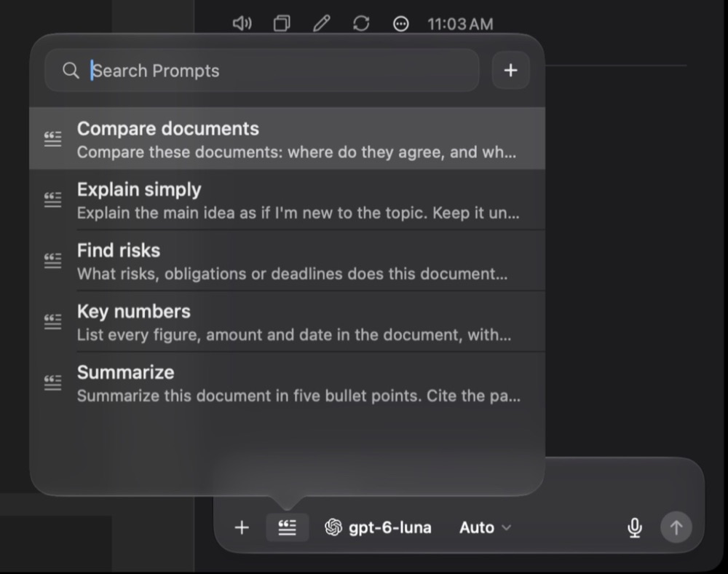Screen dimensions: 728x574
Task: Click the copy message icon
Action: point(282,23)
